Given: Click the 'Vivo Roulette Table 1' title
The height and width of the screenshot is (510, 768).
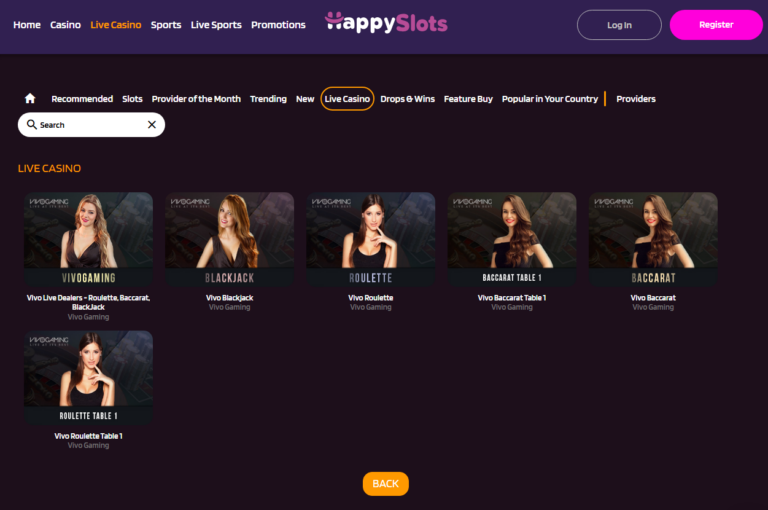Looking at the screenshot, I should click(88, 436).
